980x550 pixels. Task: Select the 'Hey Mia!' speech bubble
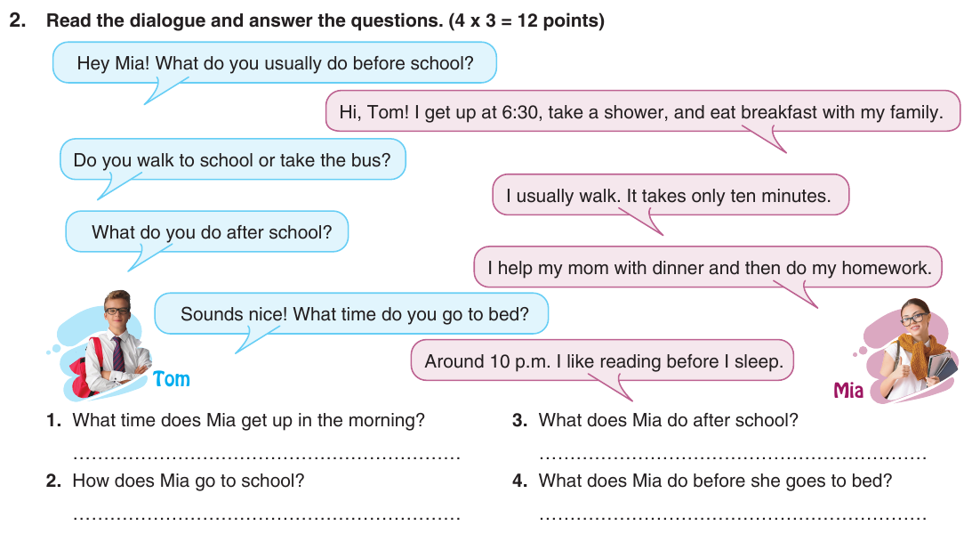point(275,63)
